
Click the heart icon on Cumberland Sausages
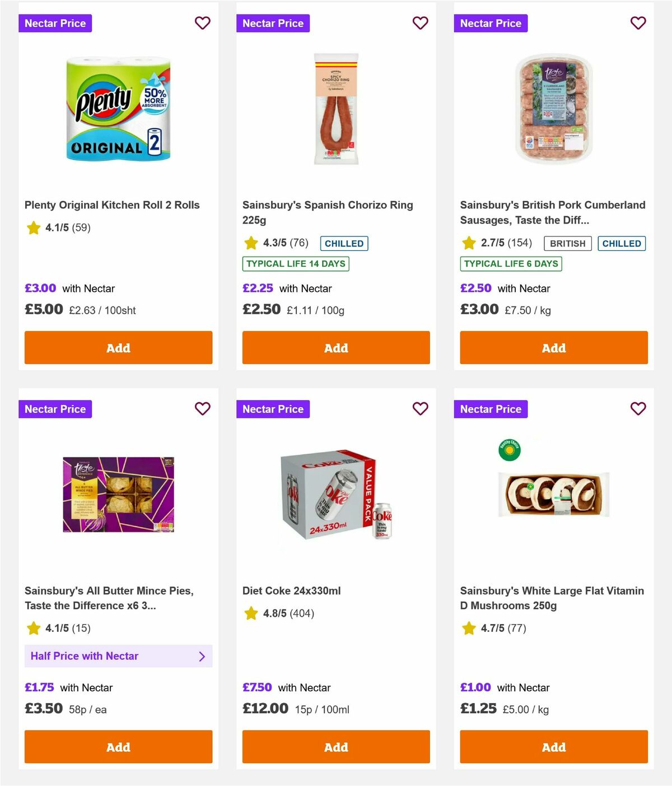click(x=638, y=23)
